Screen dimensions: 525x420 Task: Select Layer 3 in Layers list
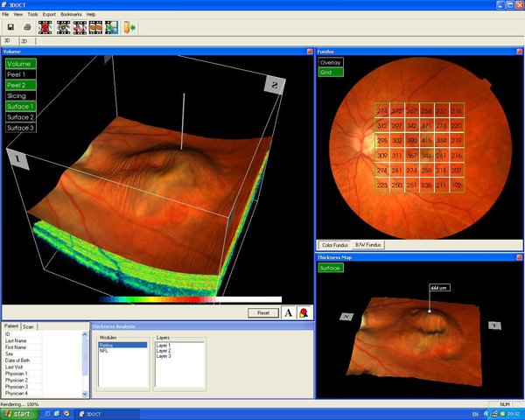(x=179, y=356)
